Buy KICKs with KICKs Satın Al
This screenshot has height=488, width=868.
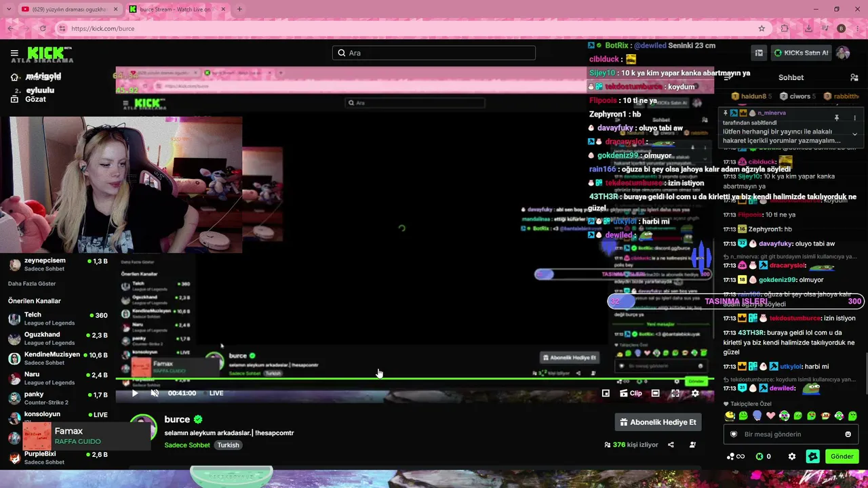pyautogui.click(x=801, y=53)
